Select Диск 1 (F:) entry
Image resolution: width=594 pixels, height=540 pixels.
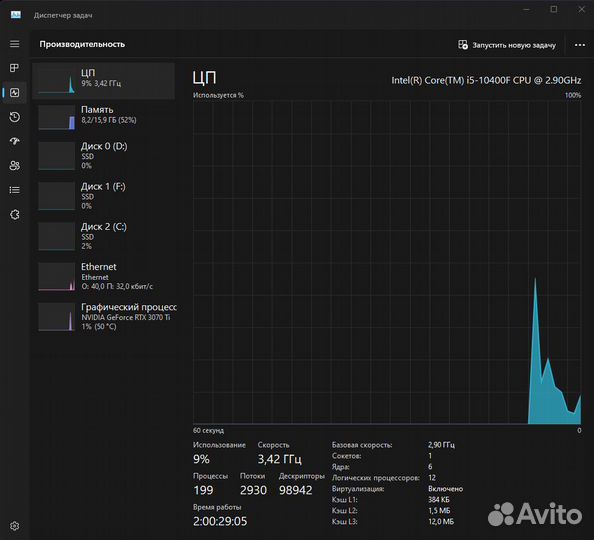[x=103, y=196]
